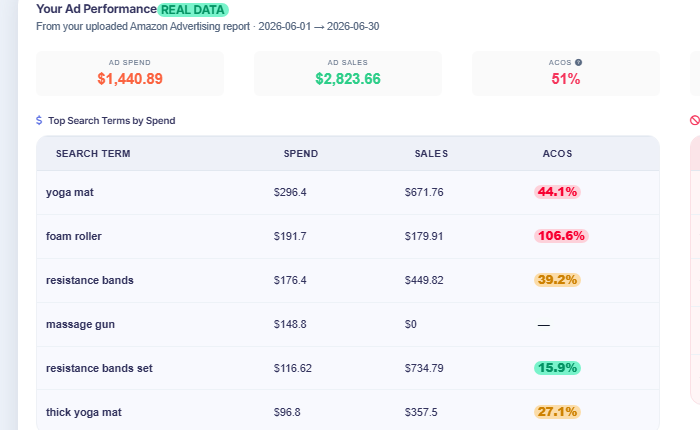Click the SALES column header
Image resolution: width=700 pixels, height=430 pixels.
tap(431, 154)
